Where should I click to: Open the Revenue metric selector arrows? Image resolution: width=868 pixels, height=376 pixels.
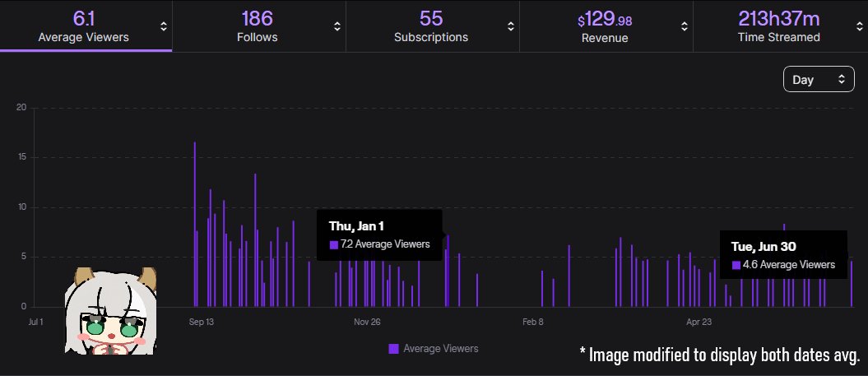[x=685, y=26]
